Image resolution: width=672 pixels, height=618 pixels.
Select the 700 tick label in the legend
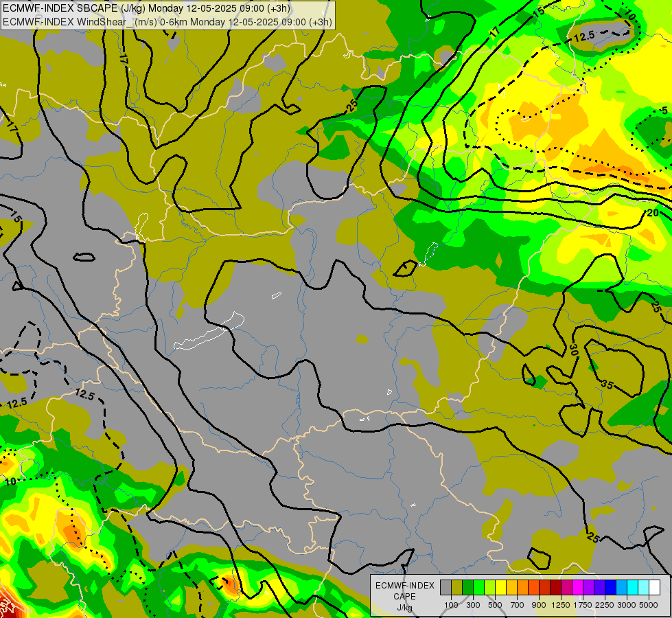518,605
